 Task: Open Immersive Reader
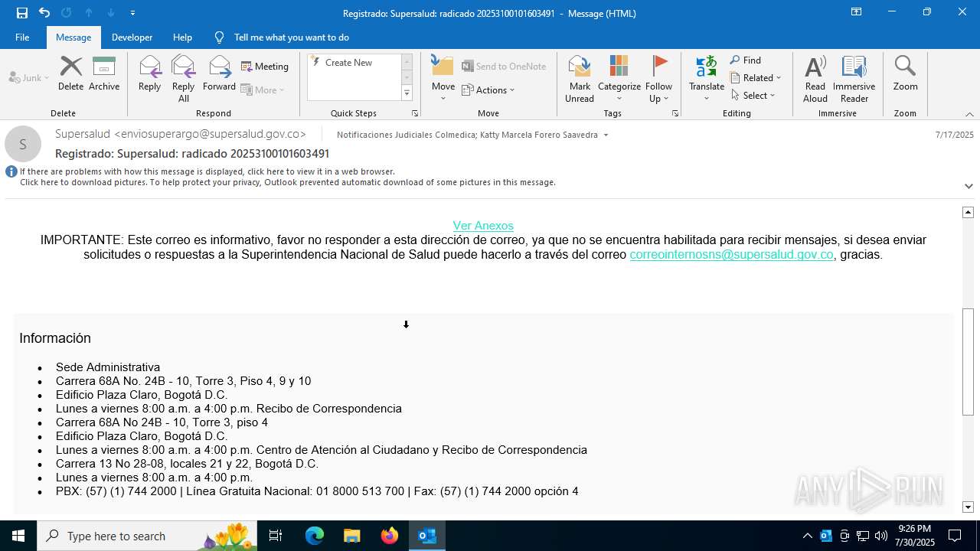click(854, 79)
